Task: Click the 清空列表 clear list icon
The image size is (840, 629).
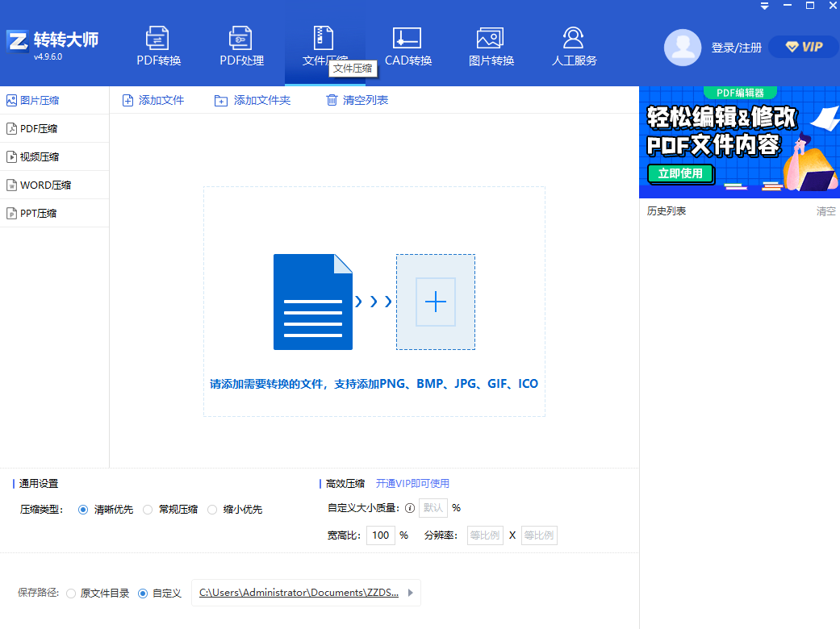Action: pyautogui.click(x=332, y=100)
